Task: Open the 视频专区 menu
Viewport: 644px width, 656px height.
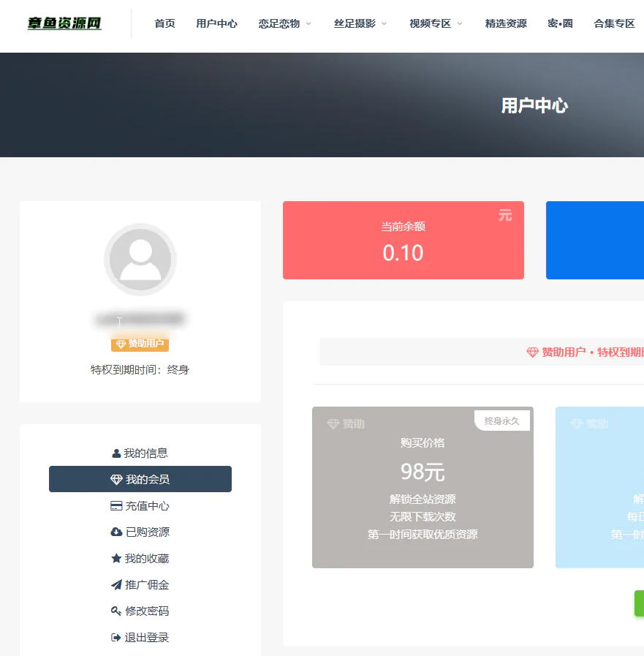Action: 430,23
